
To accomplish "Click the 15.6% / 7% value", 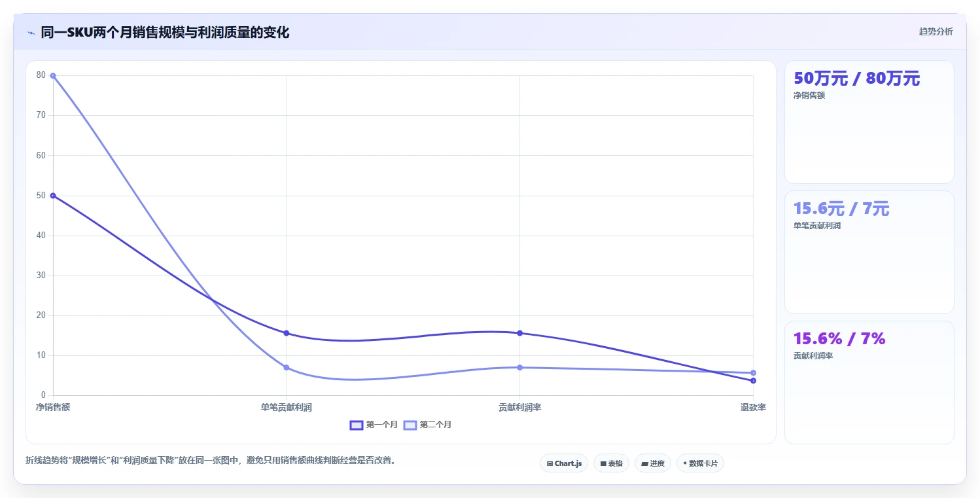I will pos(839,339).
